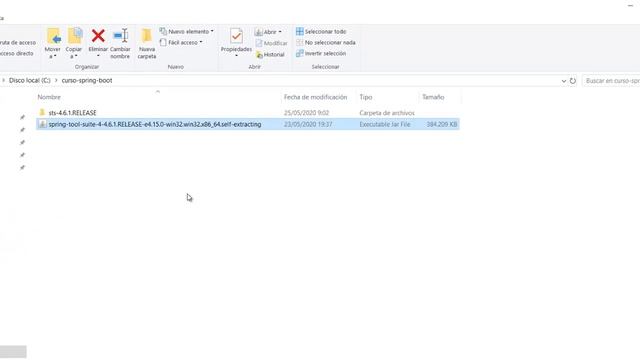Screen dimensions: 640x360
Task: Expand the Abrir dropdown arrow
Action: pos(280,32)
